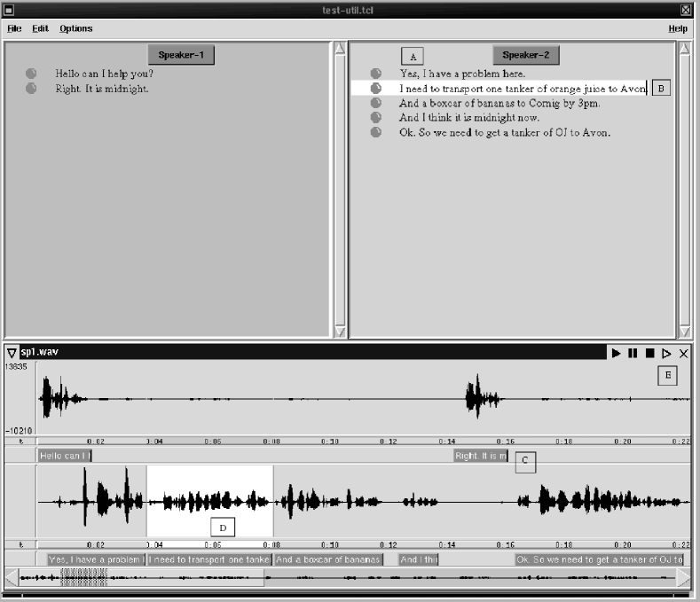
Task: Click the "Right. It is m" segment label
Action: tap(480, 456)
